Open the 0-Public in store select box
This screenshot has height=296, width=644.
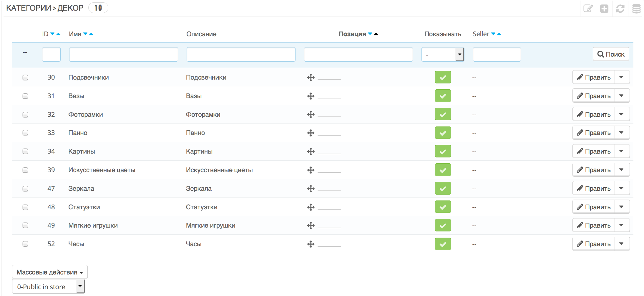[x=48, y=287]
